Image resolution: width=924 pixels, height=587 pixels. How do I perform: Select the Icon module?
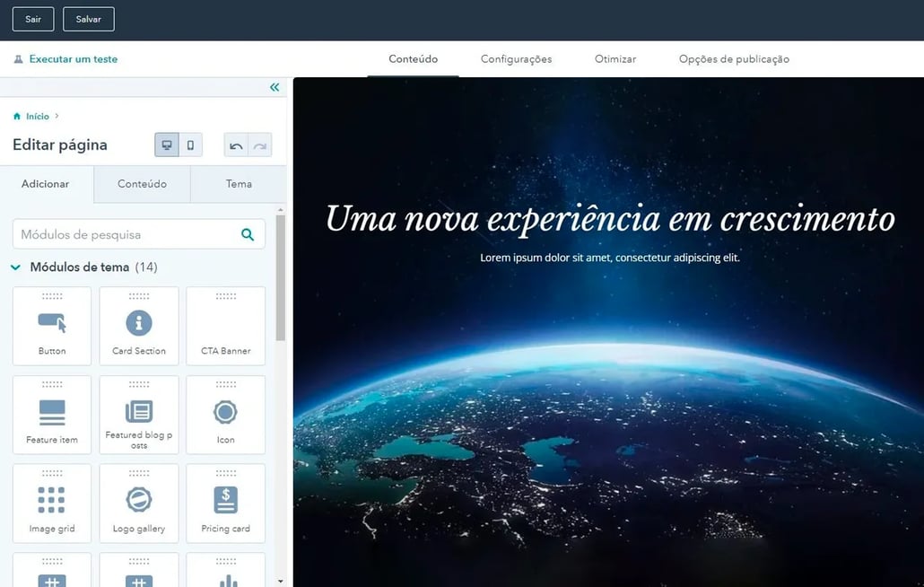click(225, 414)
